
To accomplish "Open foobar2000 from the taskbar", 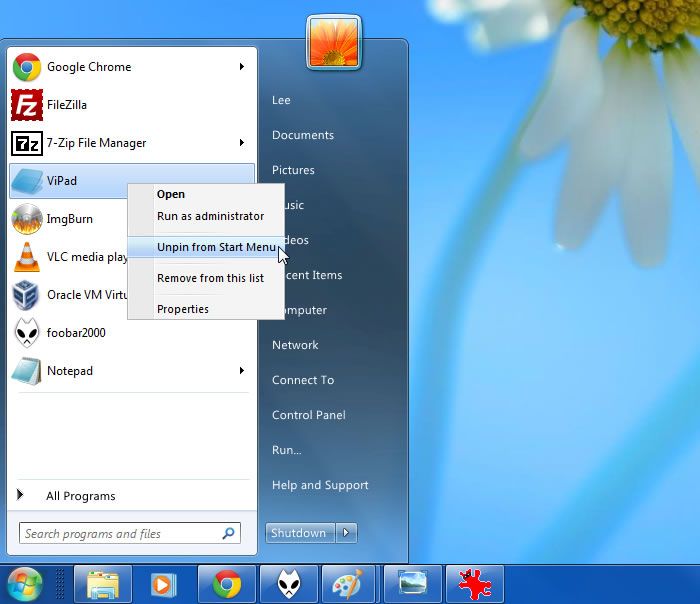I will click(289, 584).
